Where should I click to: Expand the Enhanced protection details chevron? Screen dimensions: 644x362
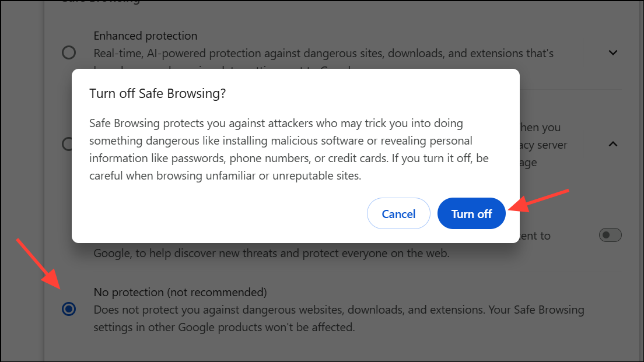pyautogui.click(x=612, y=52)
